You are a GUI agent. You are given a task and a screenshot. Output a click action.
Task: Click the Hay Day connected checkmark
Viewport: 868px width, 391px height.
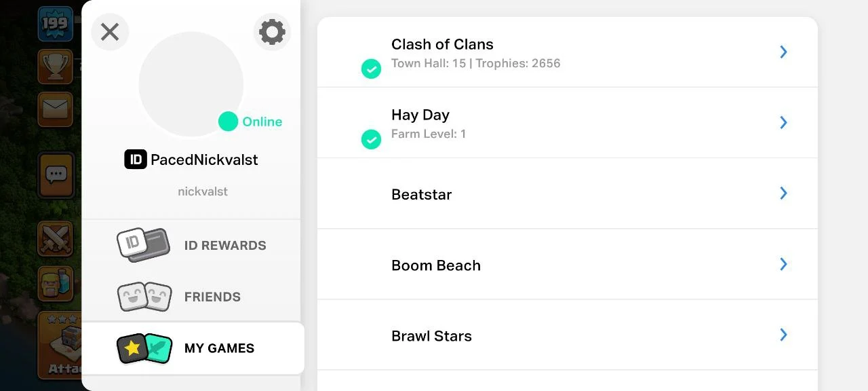point(371,139)
